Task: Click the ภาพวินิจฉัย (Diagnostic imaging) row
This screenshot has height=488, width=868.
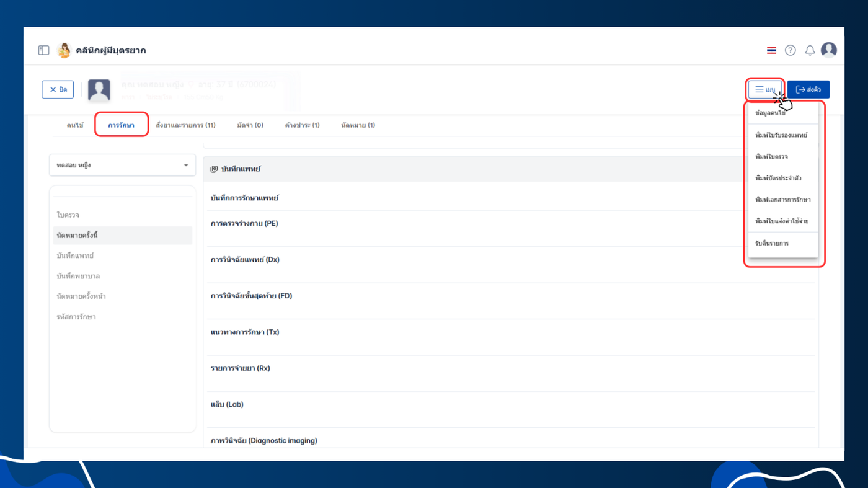Action: coord(511,439)
